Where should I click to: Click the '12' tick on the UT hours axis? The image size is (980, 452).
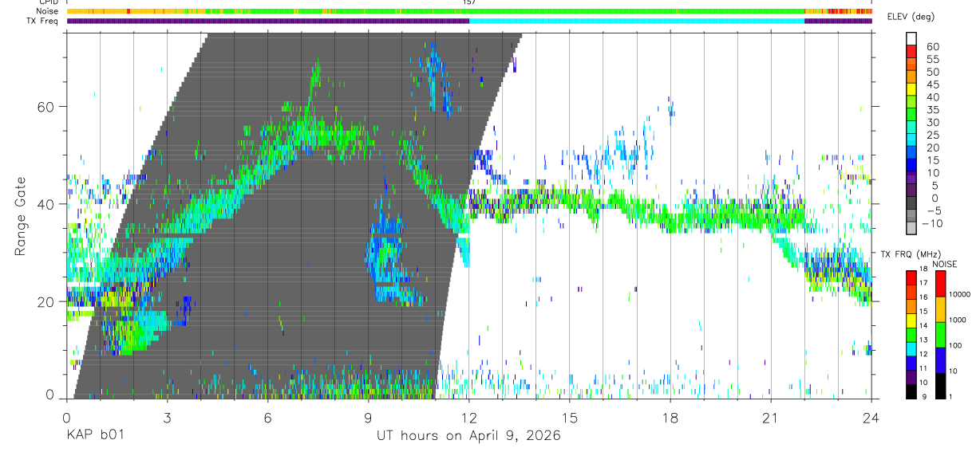(468, 418)
